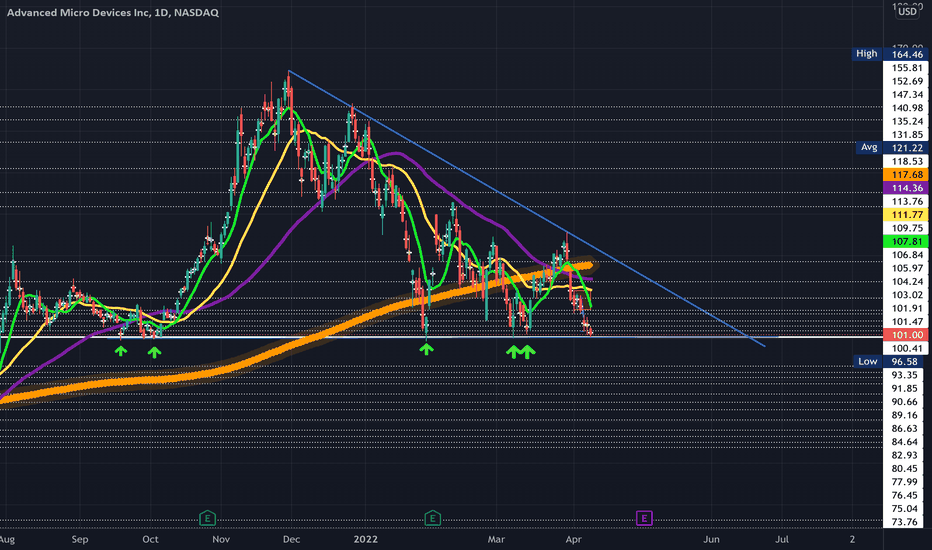932x550 pixels.
Task: Click the 104.24 price axis label
Action: click(907, 282)
